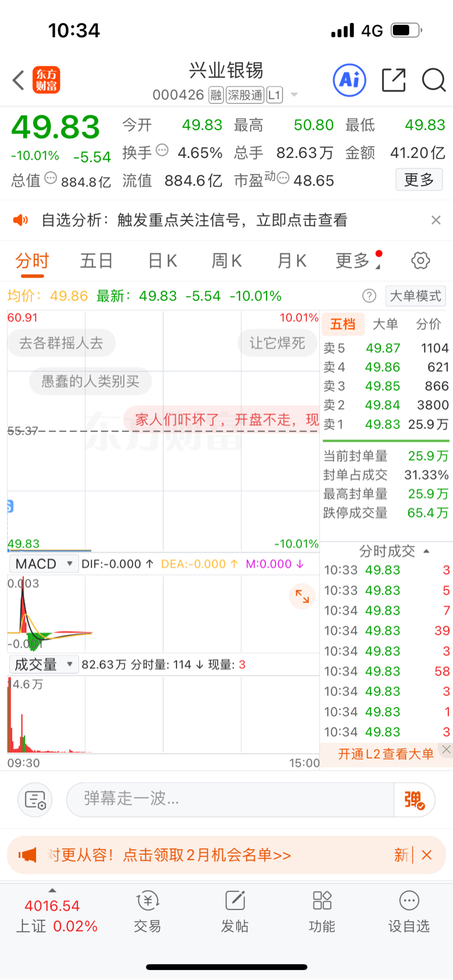Select the 大单 tab
453x980 pixels.
click(x=386, y=324)
